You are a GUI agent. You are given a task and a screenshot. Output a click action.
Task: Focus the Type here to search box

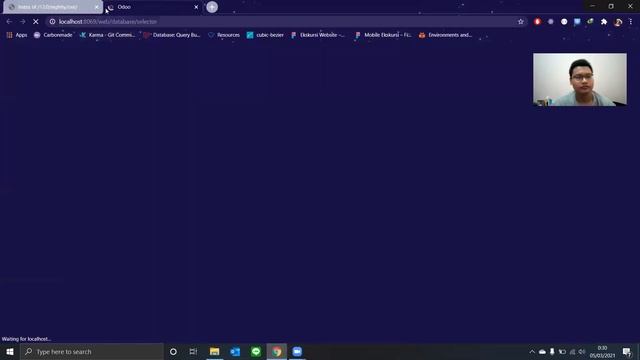92,351
